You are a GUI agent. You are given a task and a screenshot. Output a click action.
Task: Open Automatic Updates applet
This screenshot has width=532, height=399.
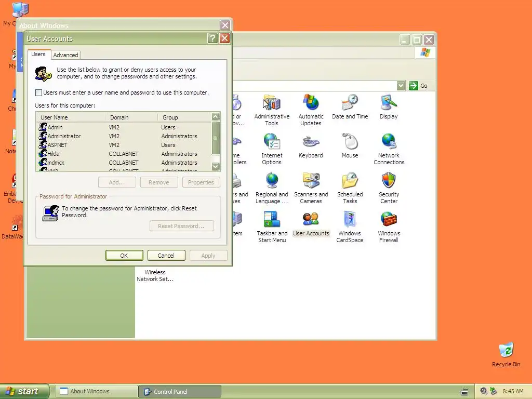click(311, 110)
